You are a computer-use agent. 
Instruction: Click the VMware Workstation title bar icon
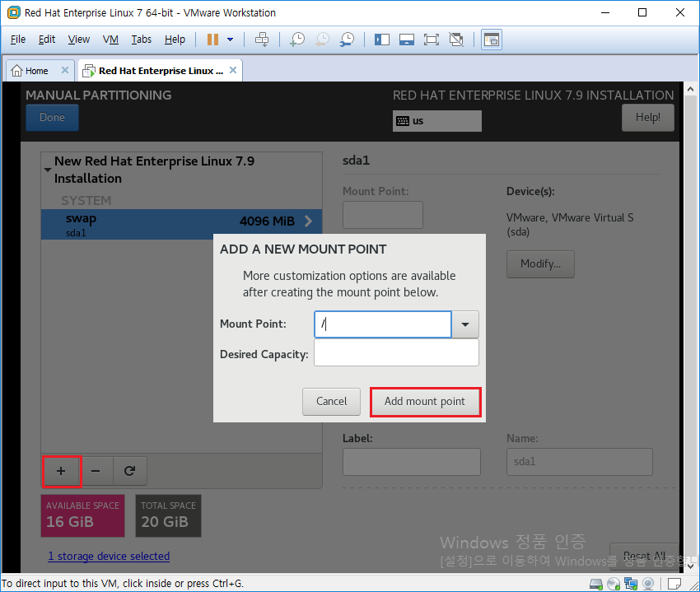[13, 12]
